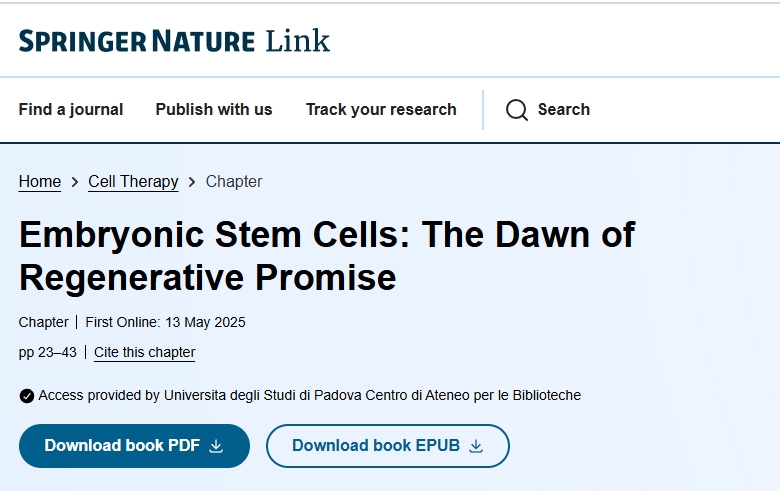Open the Cite this chapter link
This screenshot has width=780, height=491.
coord(145,352)
